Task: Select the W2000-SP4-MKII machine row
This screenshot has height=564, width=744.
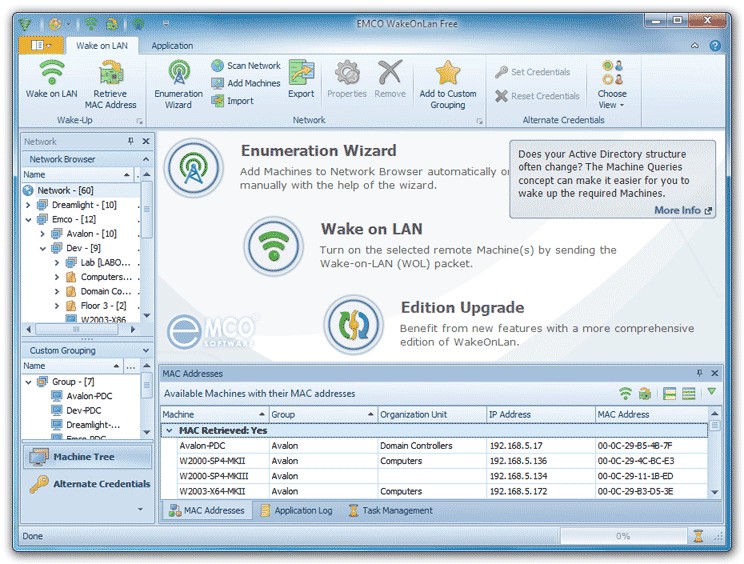Action: point(434,461)
